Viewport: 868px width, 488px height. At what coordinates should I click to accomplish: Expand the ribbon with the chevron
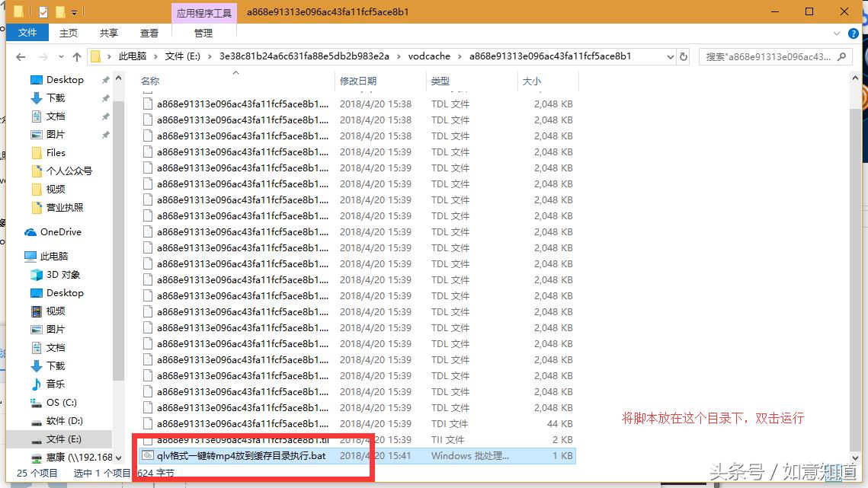tap(837, 33)
